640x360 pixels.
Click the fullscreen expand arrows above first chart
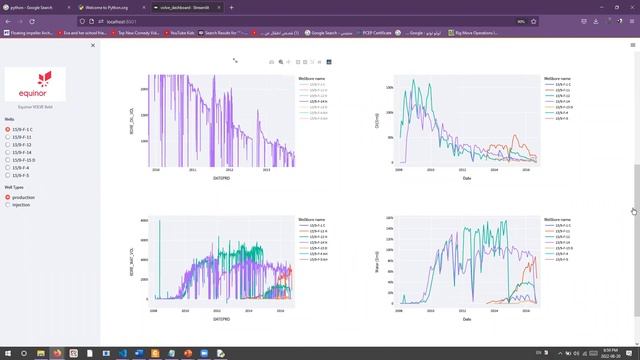235,60
